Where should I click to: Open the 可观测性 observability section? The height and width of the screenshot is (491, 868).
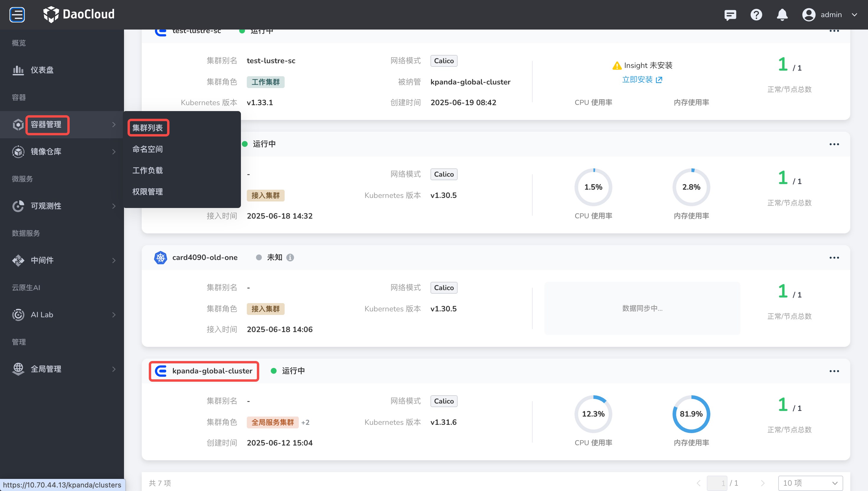pos(45,206)
